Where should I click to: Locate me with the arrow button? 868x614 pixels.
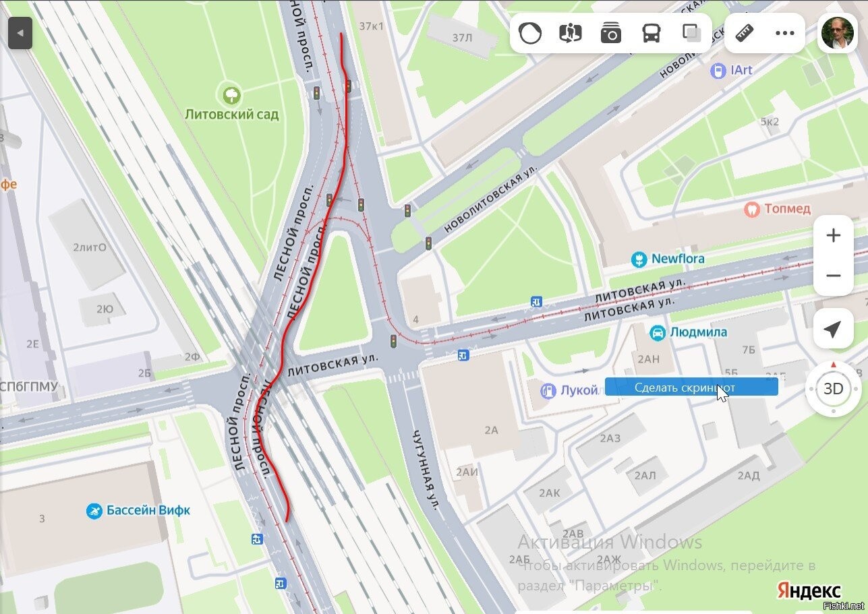click(834, 330)
